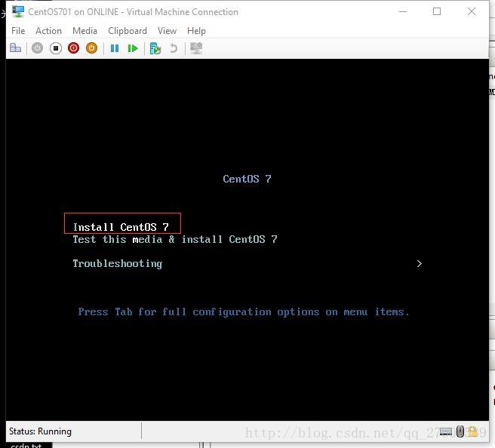
Task: Click the mouse status bar icon
Action: pos(460,431)
